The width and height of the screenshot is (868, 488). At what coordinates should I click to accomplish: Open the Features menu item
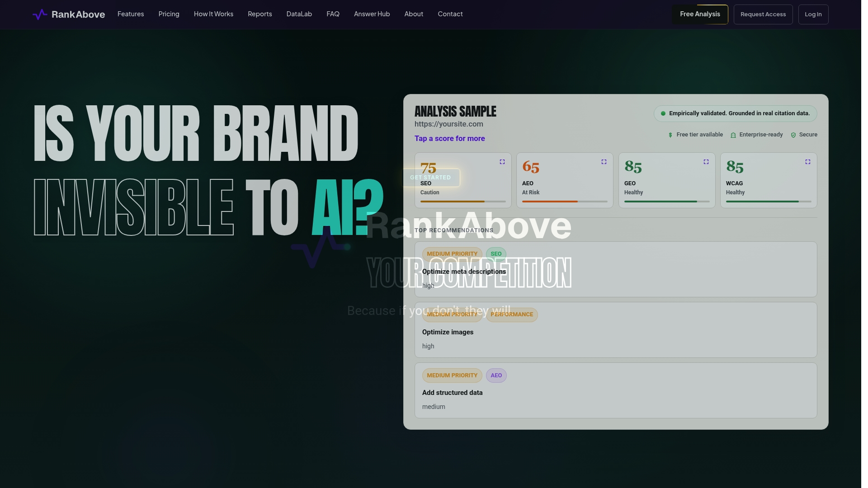pyautogui.click(x=131, y=14)
